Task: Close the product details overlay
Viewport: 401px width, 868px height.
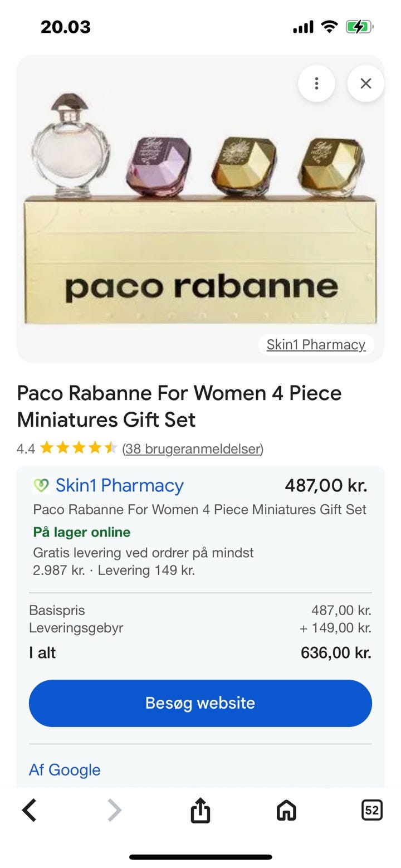Action: [365, 84]
